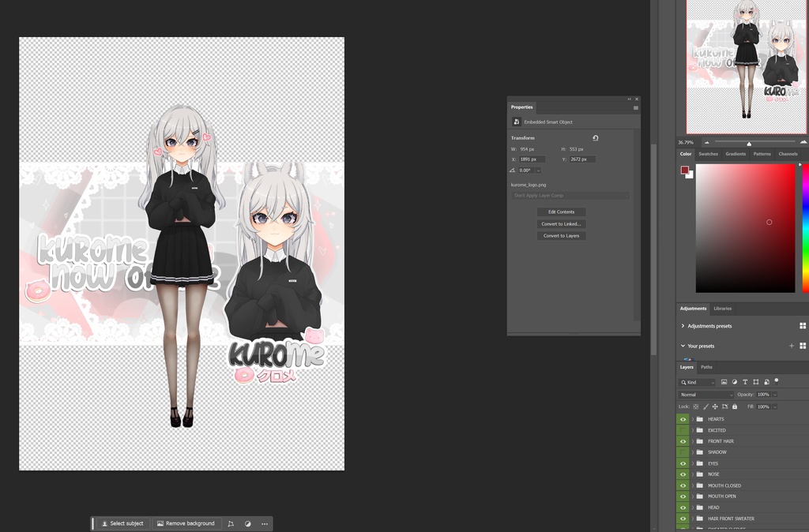Select the Type layers filter icon
This screenshot has width=809, height=532.
pos(745,382)
